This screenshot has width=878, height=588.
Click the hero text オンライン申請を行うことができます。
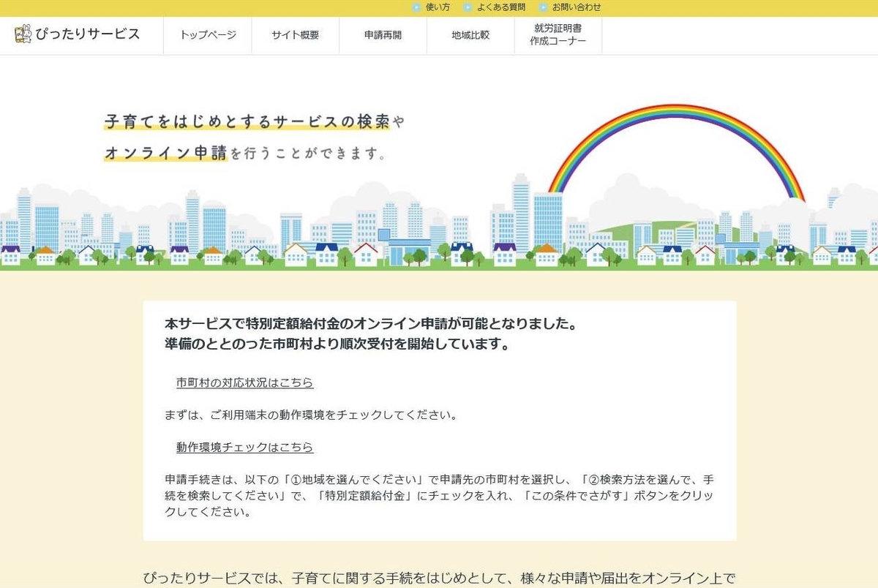(x=245, y=154)
